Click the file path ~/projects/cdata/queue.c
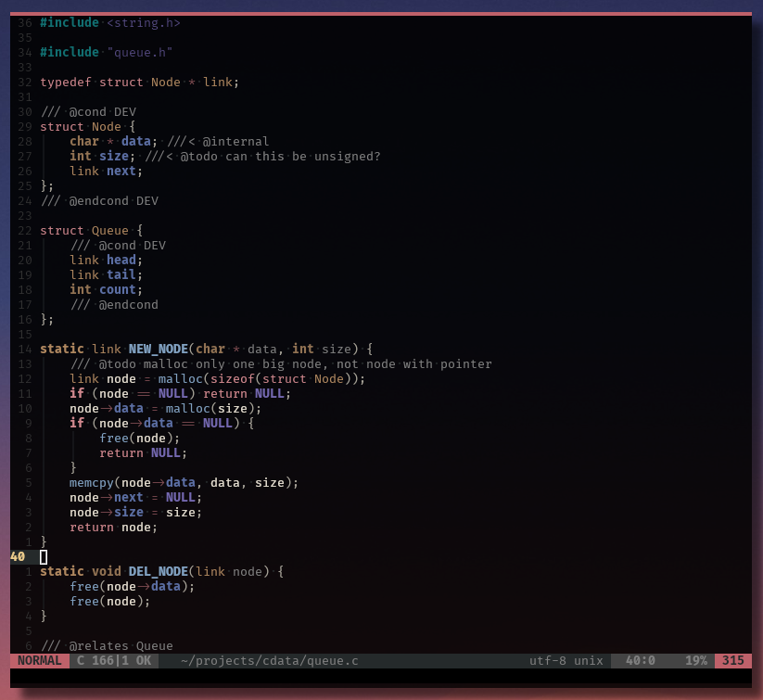Viewport: 763px width, 700px height. coord(269,660)
